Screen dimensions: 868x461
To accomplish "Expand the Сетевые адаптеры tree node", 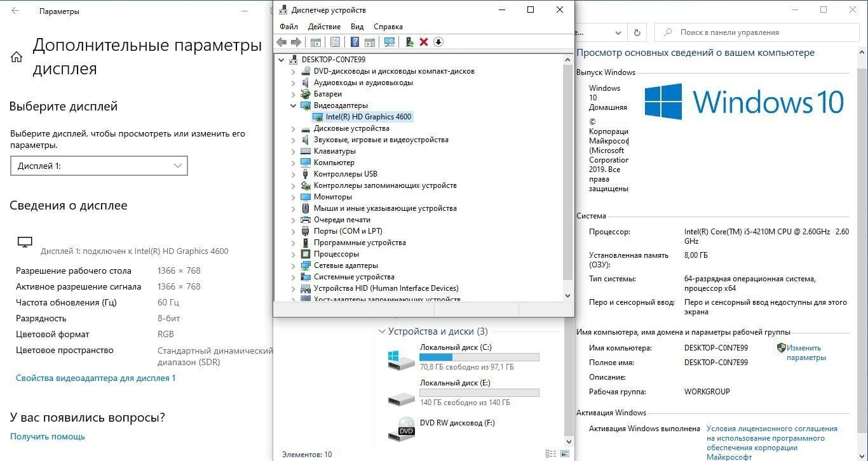I will click(294, 265).
